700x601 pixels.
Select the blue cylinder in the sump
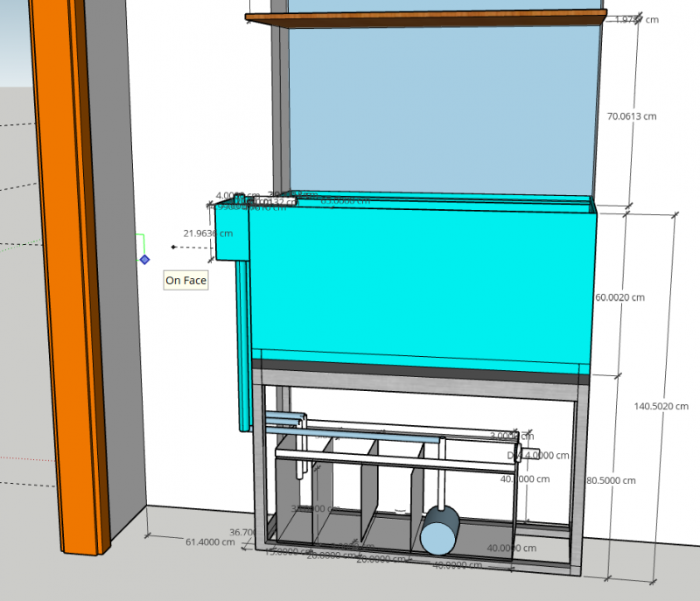pos(440,530)
